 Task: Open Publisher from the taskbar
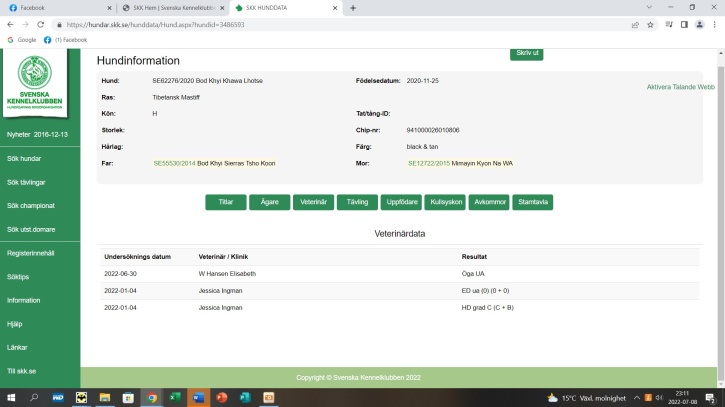(245, 398)
